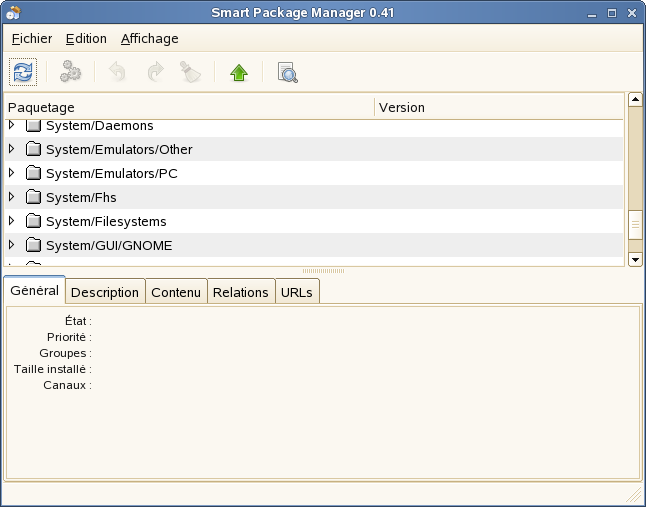The image size is (646, 507).
Task: Switch to the Description tab
Action: click(x=105, y=292)
